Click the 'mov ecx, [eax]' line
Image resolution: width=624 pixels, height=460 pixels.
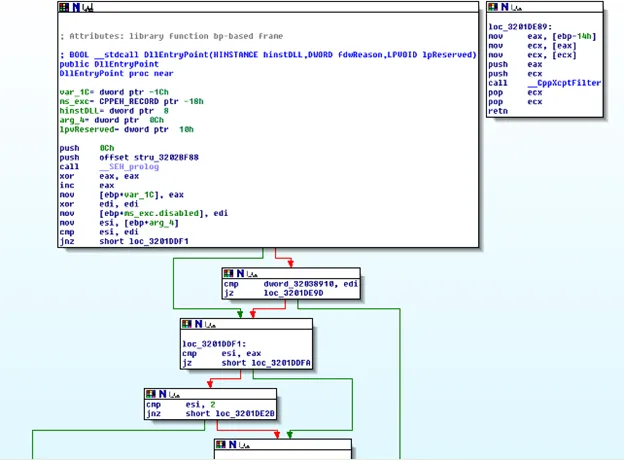(x=532, y=46)
